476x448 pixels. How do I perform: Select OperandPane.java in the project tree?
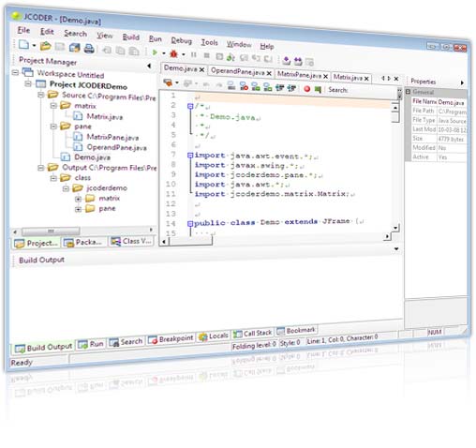(x=116, y=147)
